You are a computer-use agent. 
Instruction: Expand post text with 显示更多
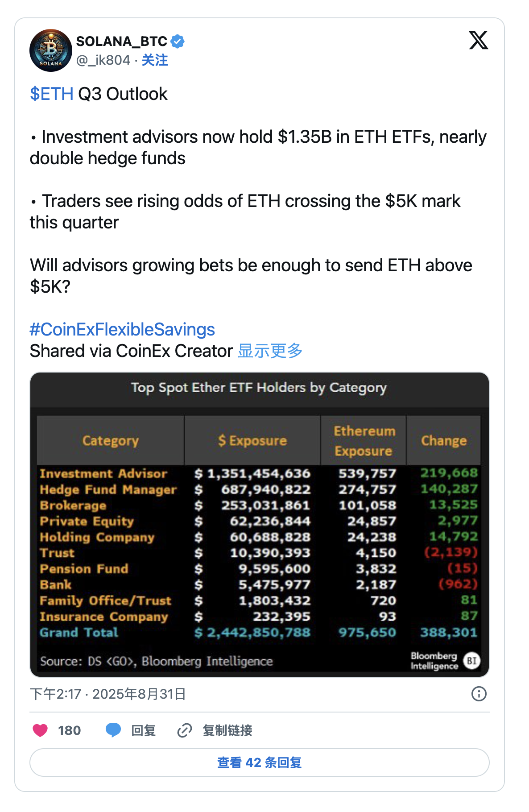point(270,351)
